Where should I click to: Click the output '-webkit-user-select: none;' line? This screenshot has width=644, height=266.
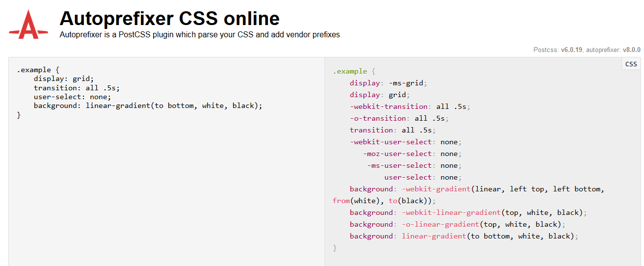click(x=406, y=142)
